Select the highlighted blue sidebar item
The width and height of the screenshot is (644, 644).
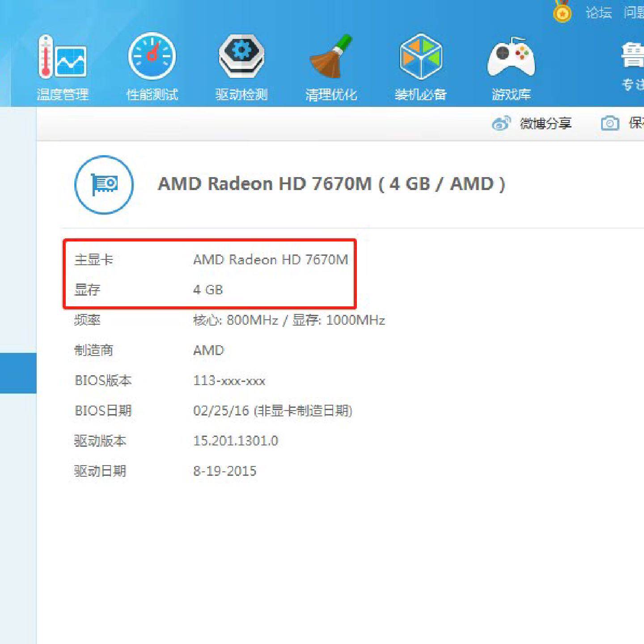pyautogui.click(x=18, y=373)
